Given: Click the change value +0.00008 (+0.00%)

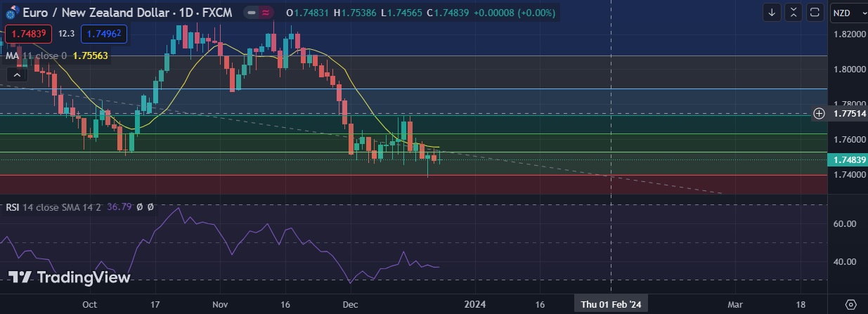Looking at the screenshot, I should [515, 13].
